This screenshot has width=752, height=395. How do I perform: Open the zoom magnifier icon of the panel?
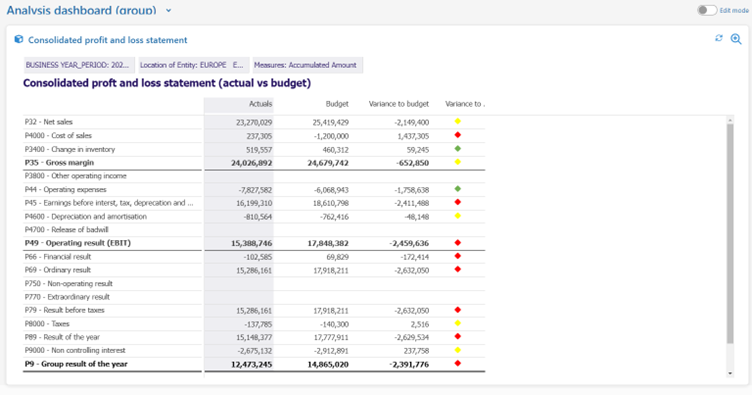coord(736,39)
